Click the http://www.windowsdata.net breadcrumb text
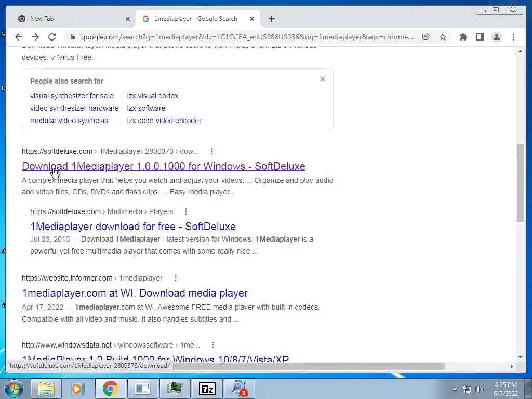The image size is (532, 399). pyautogui.click(x=67, y=345)
